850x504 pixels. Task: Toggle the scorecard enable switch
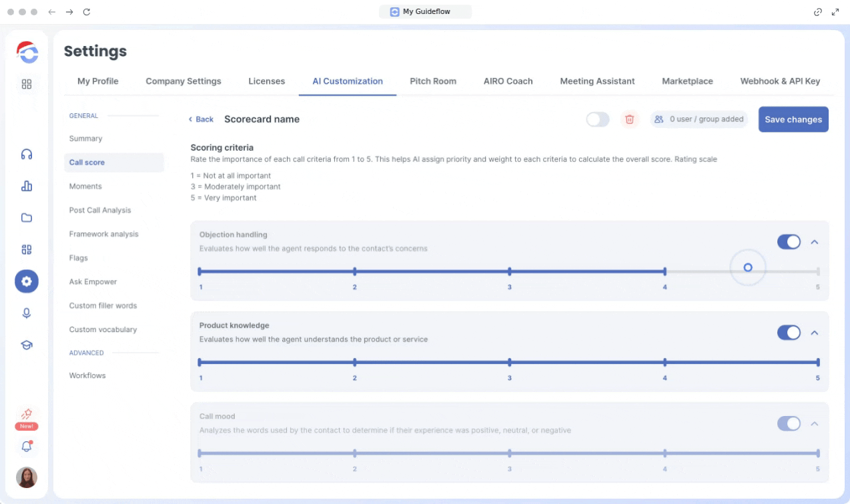click(597, 119)
